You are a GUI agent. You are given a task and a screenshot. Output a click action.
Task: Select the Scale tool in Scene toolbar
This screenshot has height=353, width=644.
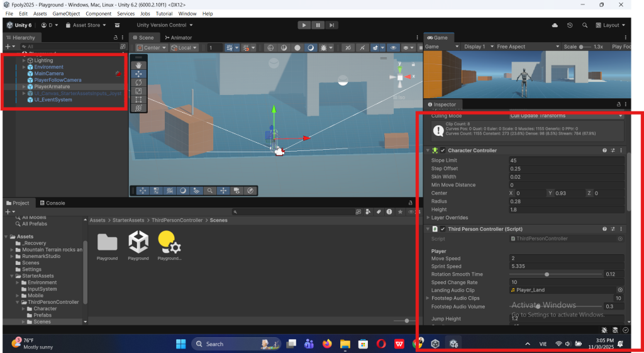pos(138,91)
